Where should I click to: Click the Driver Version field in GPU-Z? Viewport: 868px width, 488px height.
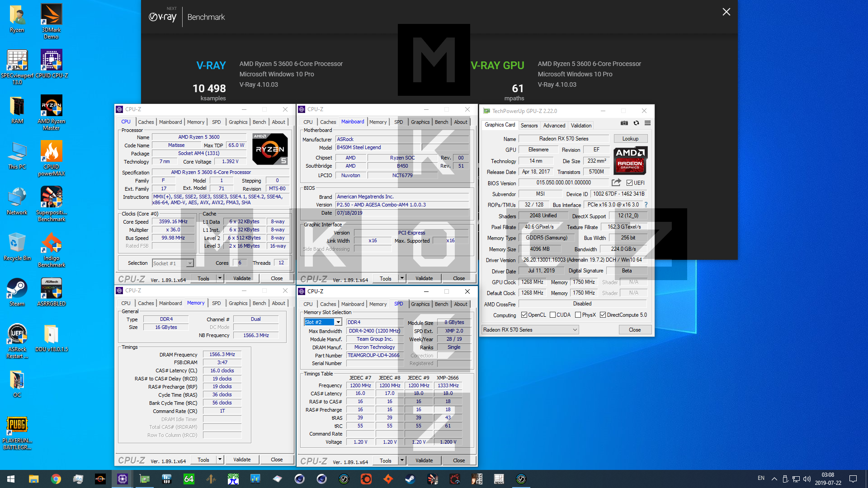[x=583, y=260]
